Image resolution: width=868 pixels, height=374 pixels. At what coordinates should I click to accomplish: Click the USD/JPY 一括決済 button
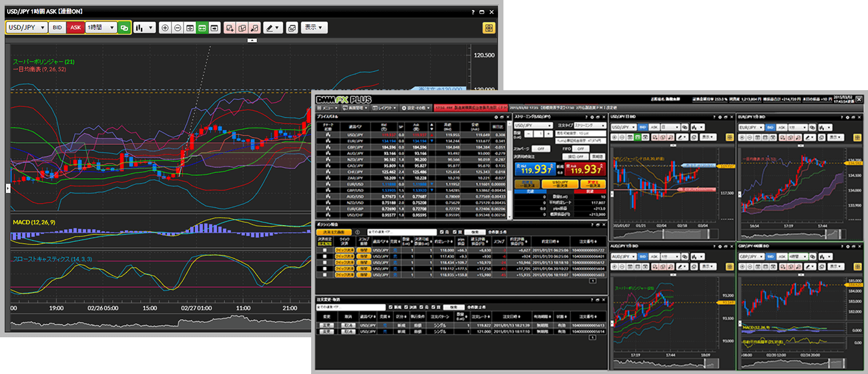point(560,185)
